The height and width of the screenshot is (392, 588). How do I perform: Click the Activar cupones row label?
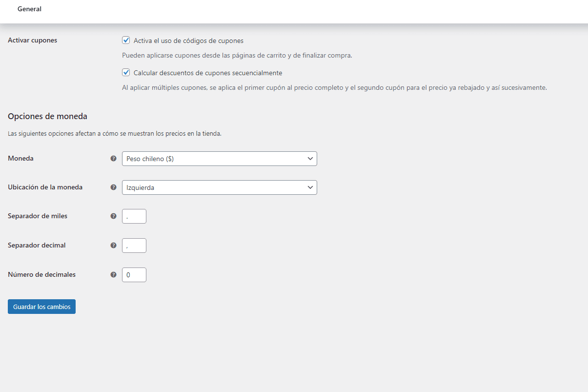33,41
